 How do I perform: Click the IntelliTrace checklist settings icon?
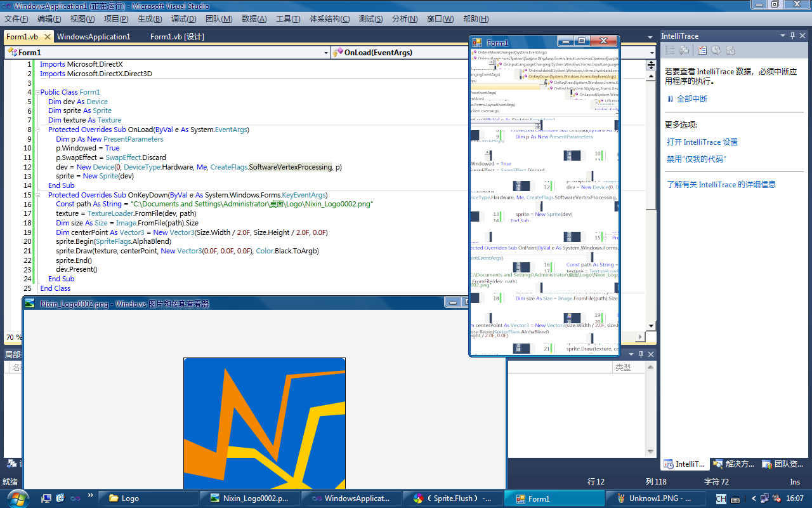pyautogui.click(x=702, y=50)
